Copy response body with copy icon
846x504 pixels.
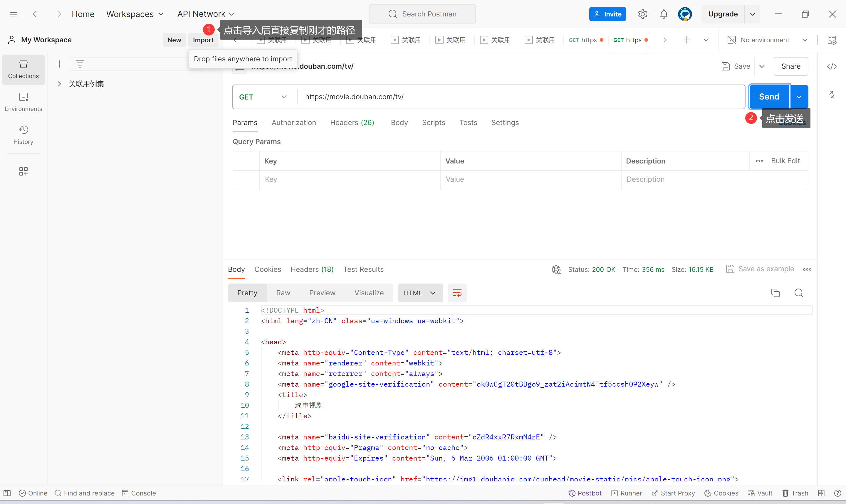click(x=775, y=293)
